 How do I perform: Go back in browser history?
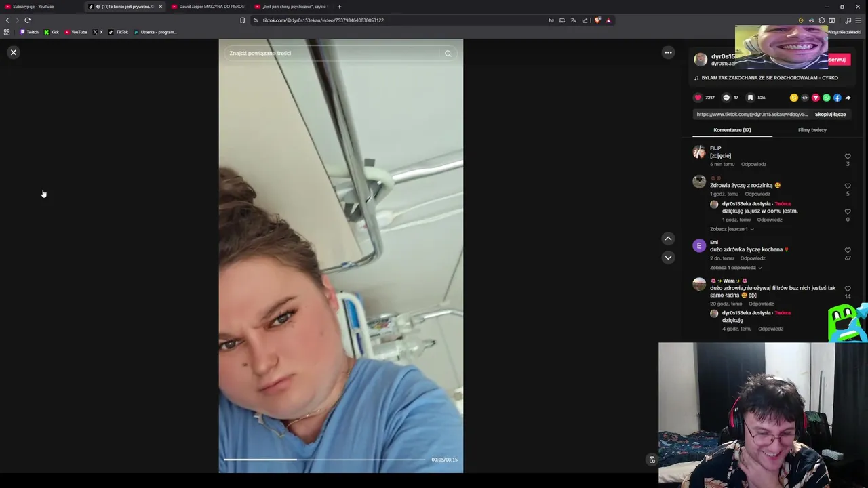pyautogui.click(x=7, y=20)
